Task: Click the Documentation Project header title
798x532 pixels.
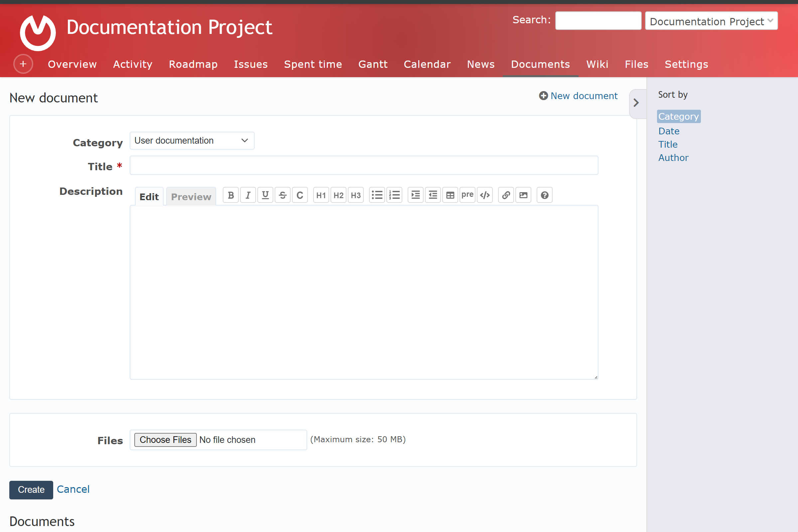Action: coord(169,27)
